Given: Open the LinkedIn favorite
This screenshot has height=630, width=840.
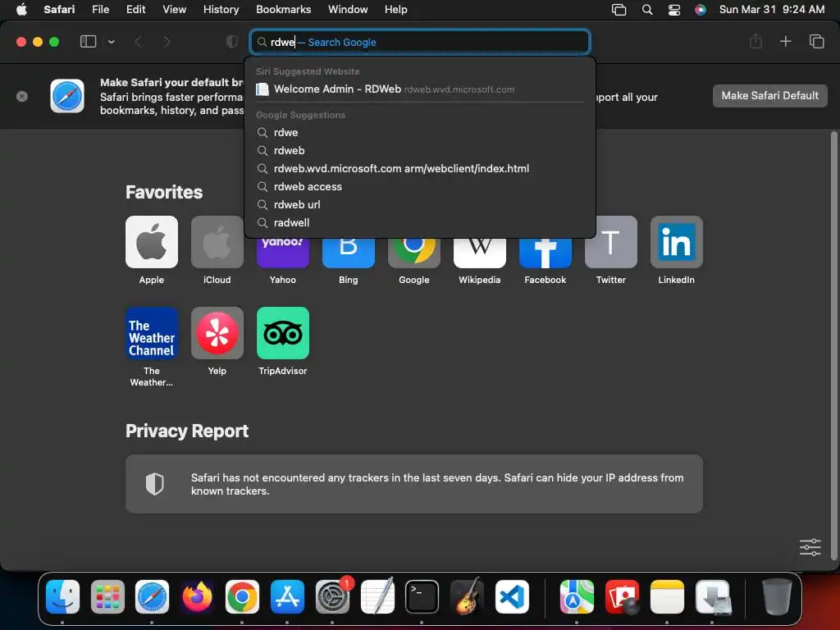Looking at the screenshot, I should pyautogui.click(x=677, y=242).
